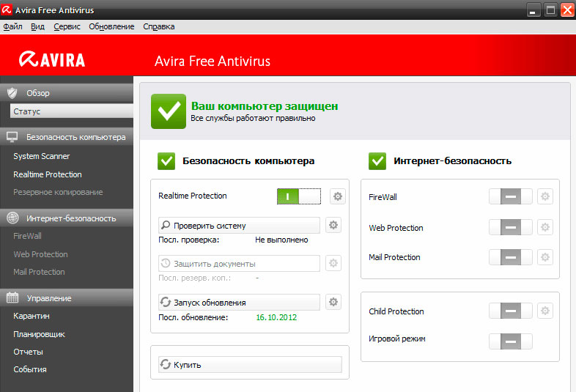The height and width of the screenshot is (392, 576).
Task: Open Child Protection configuration gear icon
Action: click(544, 311)
